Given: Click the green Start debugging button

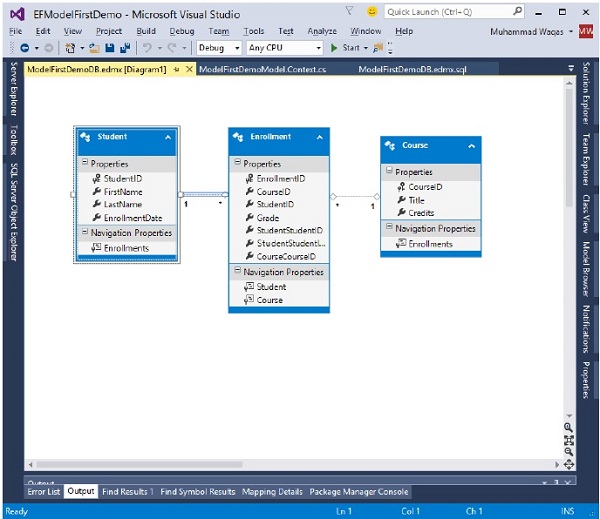Looking at the screenshot, I should (x=334, y=48).
